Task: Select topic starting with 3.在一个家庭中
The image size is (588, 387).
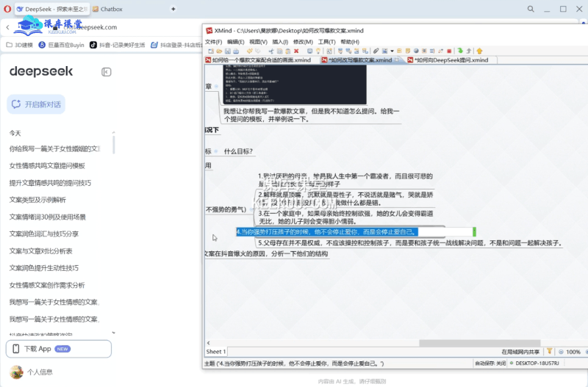Action: (345, 217)
